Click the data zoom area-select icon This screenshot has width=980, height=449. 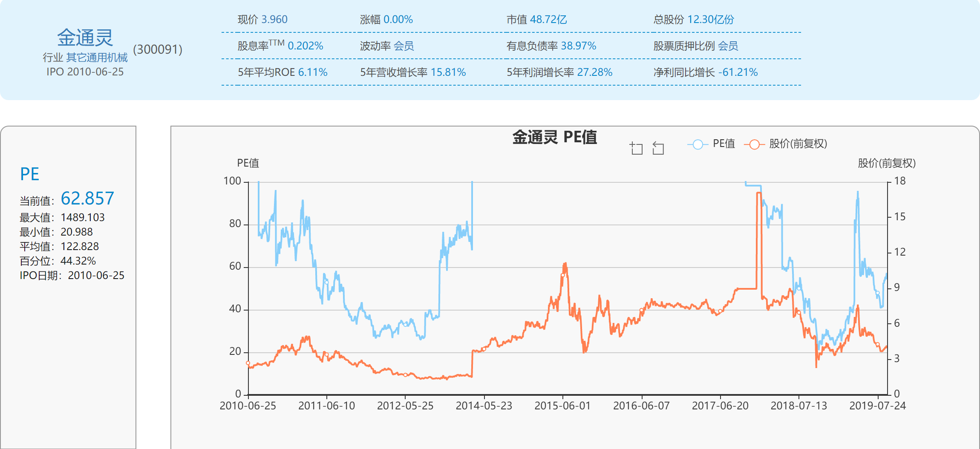click(x=636, y=148)
